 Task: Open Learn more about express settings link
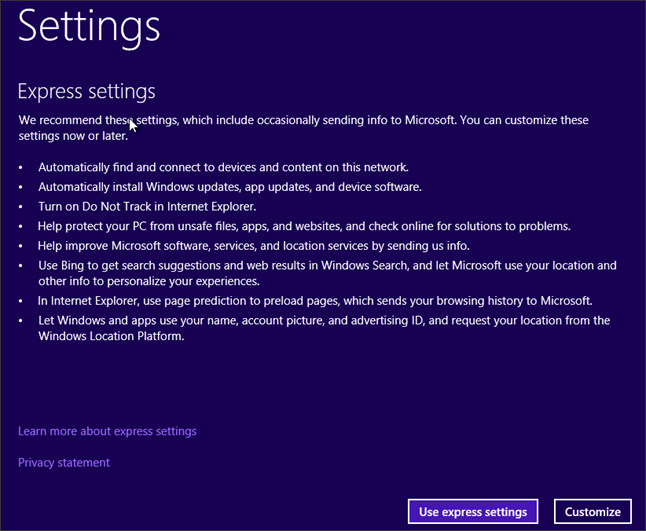pyautogui.click(x=107, y=431)
